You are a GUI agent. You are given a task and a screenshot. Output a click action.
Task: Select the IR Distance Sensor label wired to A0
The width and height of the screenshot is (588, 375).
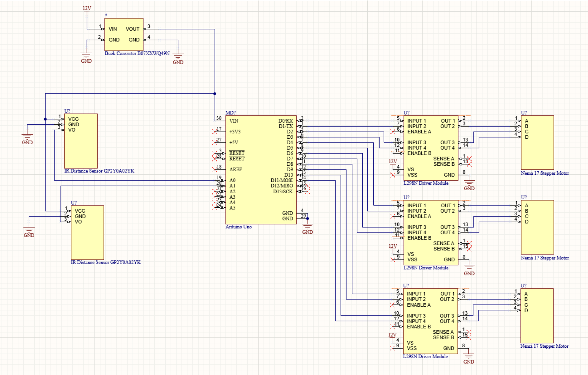[x=99, y=171]
